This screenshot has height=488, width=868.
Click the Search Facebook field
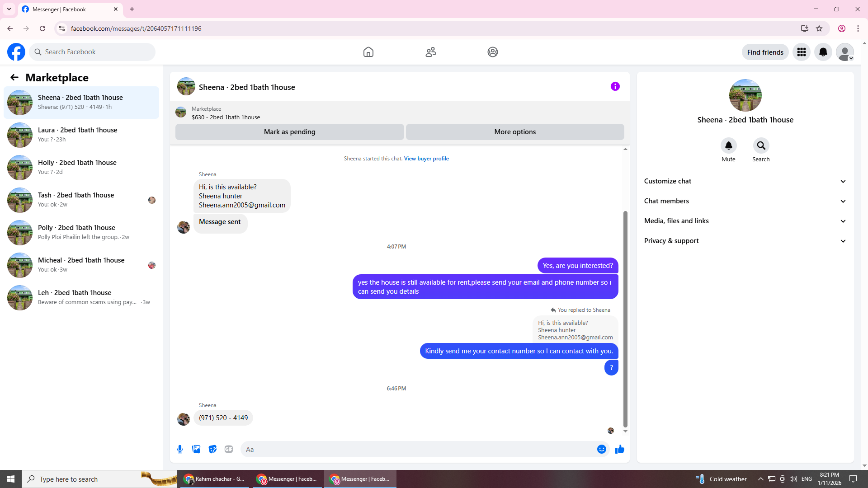click(92, 52)
